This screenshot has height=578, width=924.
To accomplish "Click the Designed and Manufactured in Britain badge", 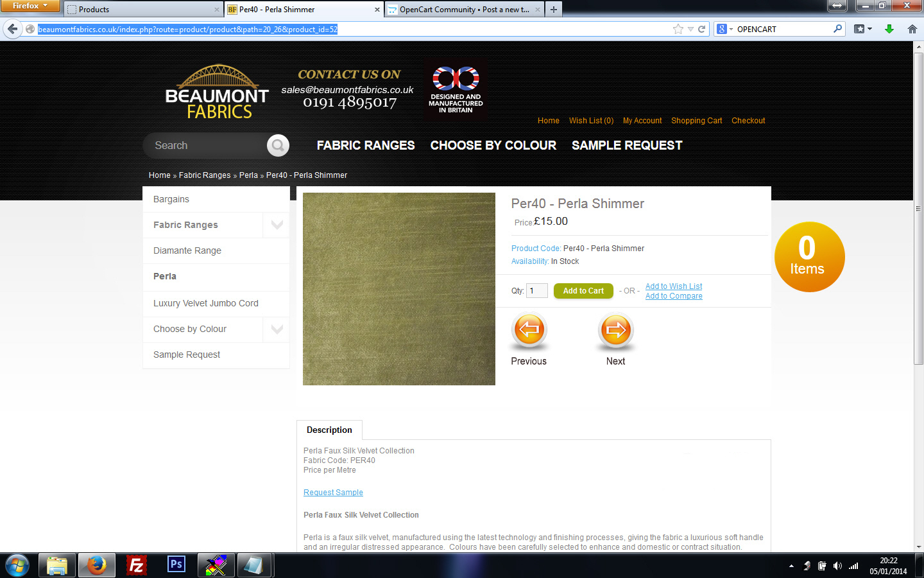I will tap(456, 89).
